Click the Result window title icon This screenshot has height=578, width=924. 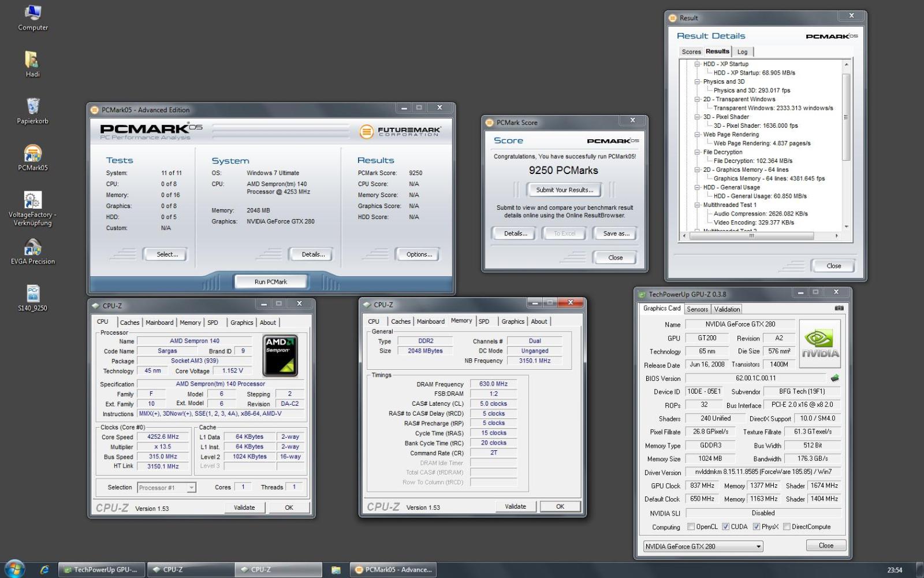click(x=673, y=18)
